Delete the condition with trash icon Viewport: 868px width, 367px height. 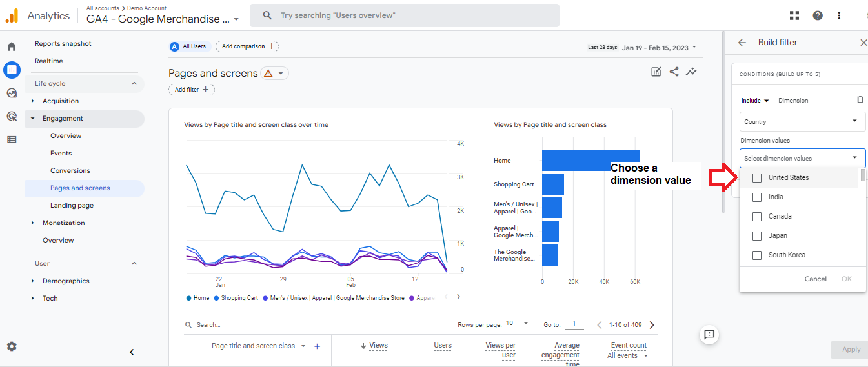pos(860,100)
